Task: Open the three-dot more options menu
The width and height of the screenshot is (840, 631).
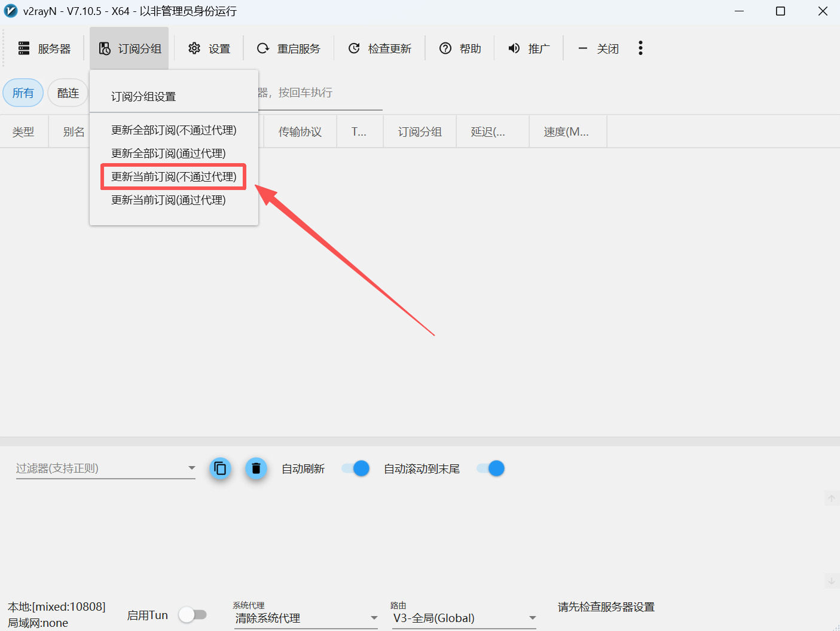Action: (640, 48)
